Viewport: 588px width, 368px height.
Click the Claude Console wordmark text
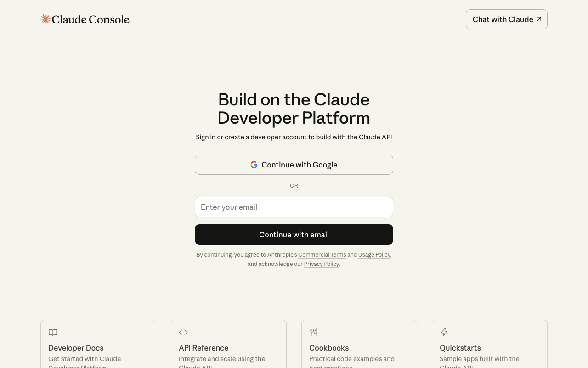[90, 19]
